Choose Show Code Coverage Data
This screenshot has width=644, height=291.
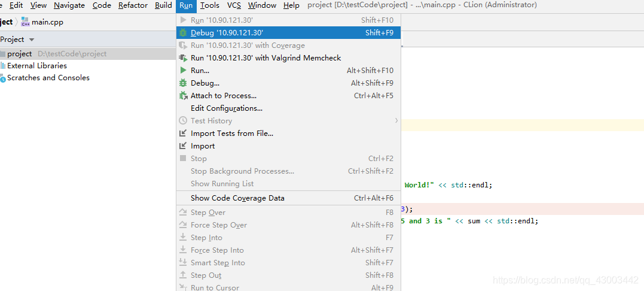(288, 198)
